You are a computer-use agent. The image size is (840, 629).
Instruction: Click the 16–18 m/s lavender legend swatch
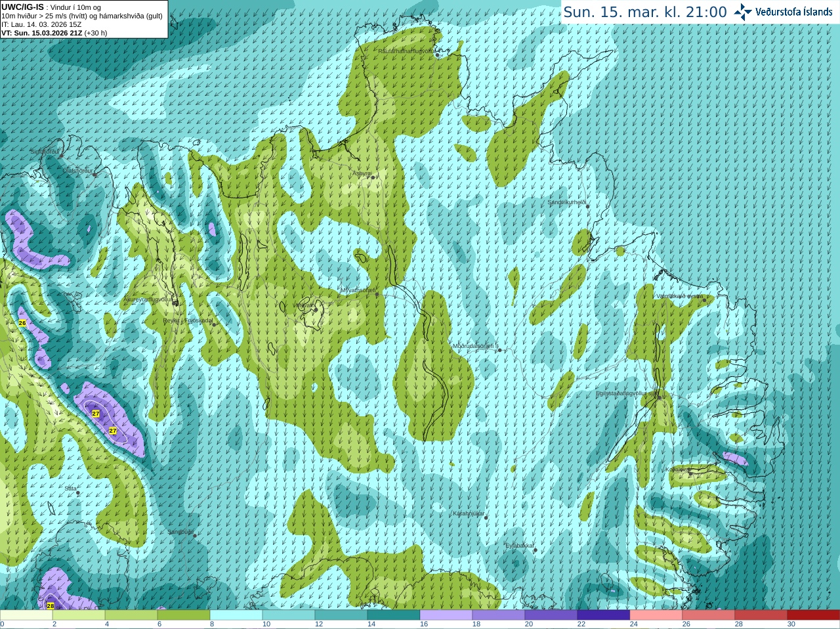click(x=446, y=615)
